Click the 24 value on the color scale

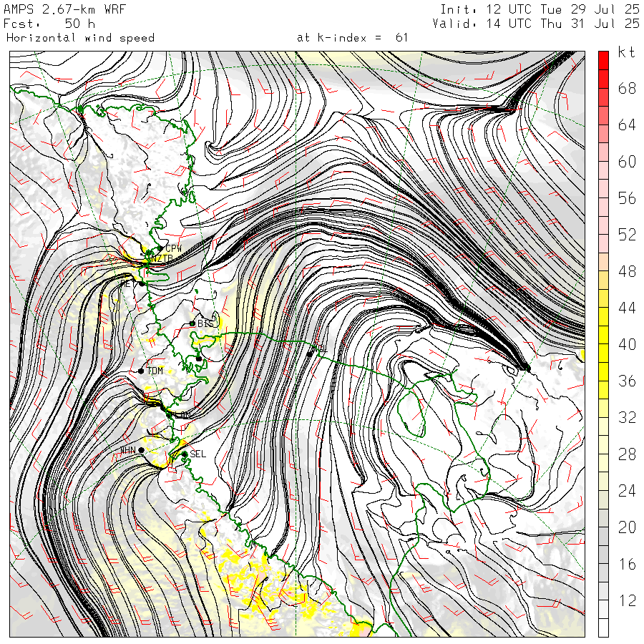pyautogui.click(x=627, y=490)
